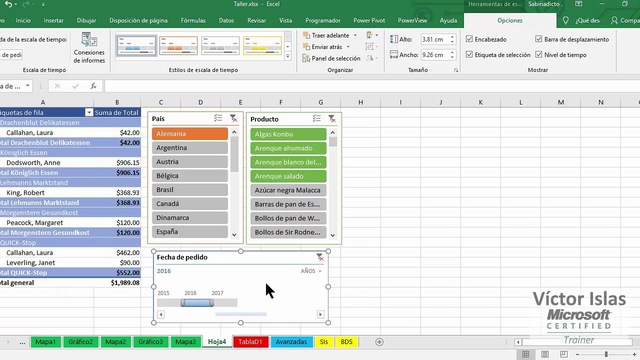Click 2017 segment on the timeline
This screenshot has height=360, width=640.
pyautogui.click(x=224, y=302)
